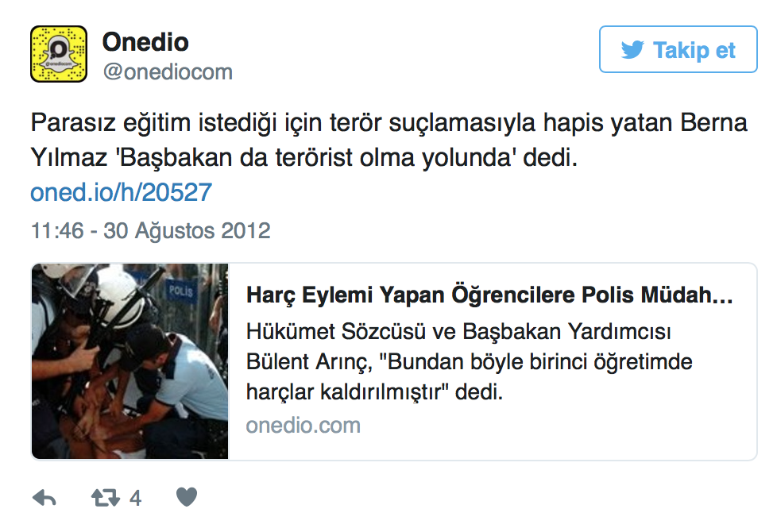Click the retweet icon
Image resolution: width=777 pixels, height=532 pixels.
[106, 497]
